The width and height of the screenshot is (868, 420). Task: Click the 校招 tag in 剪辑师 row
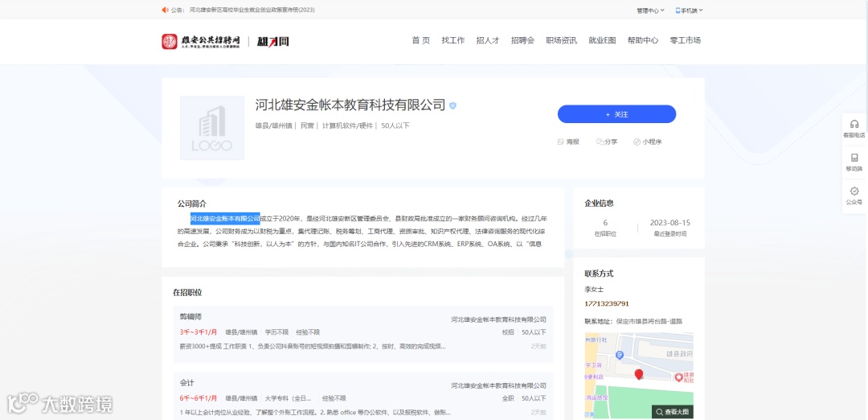[508, 332]
